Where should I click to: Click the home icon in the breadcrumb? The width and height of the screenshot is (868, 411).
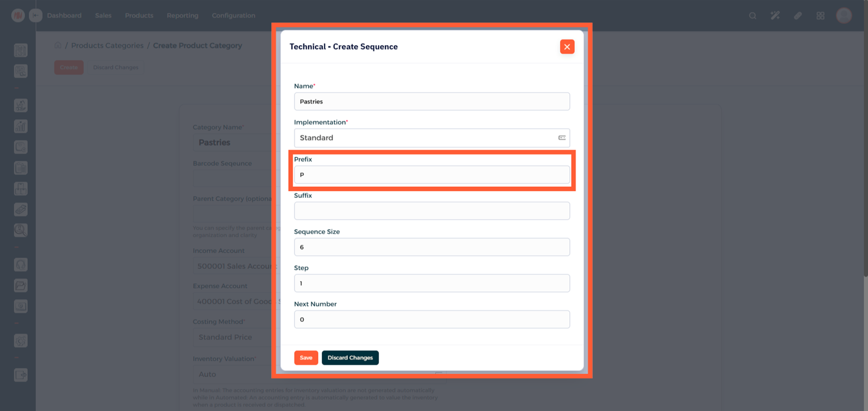pyautogui.click(x=58, y=45)
